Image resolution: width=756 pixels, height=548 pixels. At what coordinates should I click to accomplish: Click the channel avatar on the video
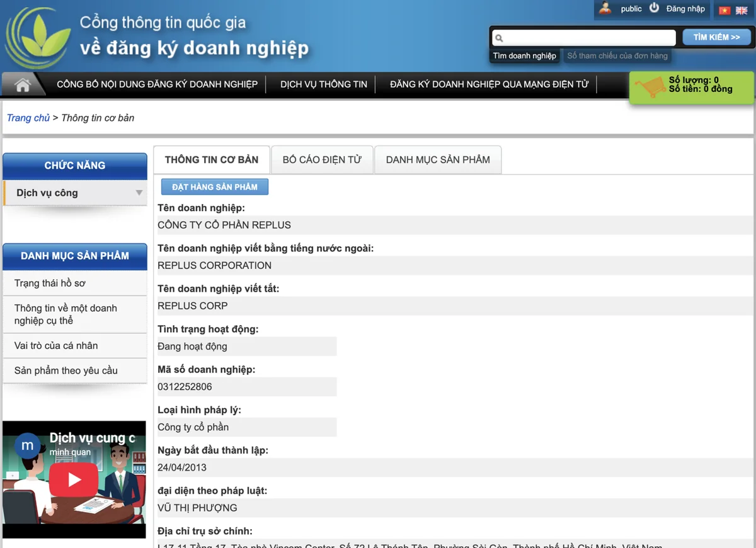coord(27,445)
